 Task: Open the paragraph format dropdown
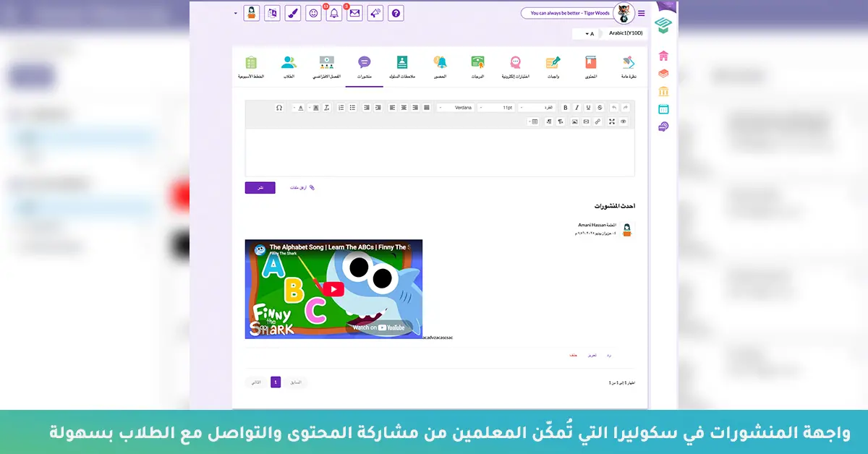tap(537, 108)
